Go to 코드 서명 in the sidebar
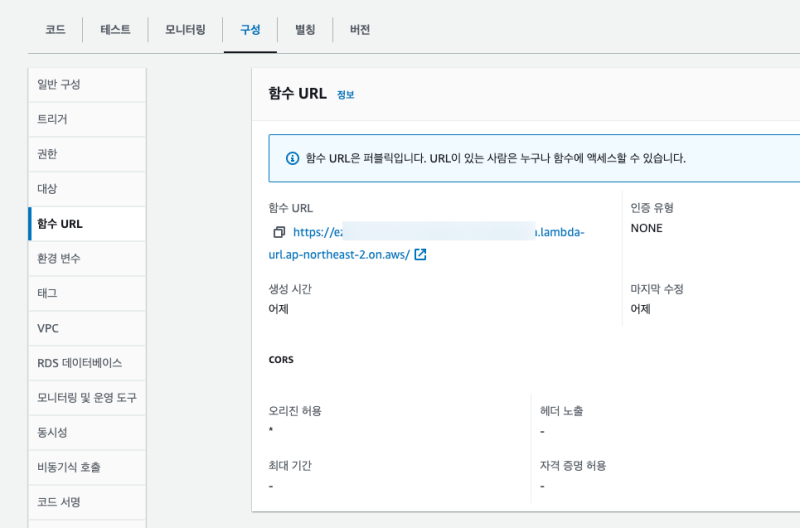This screenshot has height=528, width=800. (58, 501)
